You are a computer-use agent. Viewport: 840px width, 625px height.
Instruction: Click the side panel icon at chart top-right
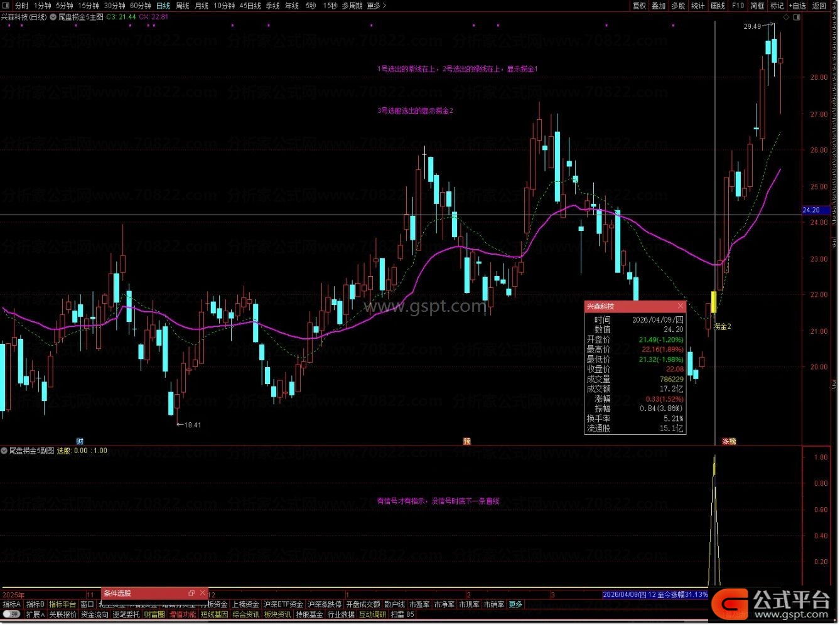pos(797,18)
